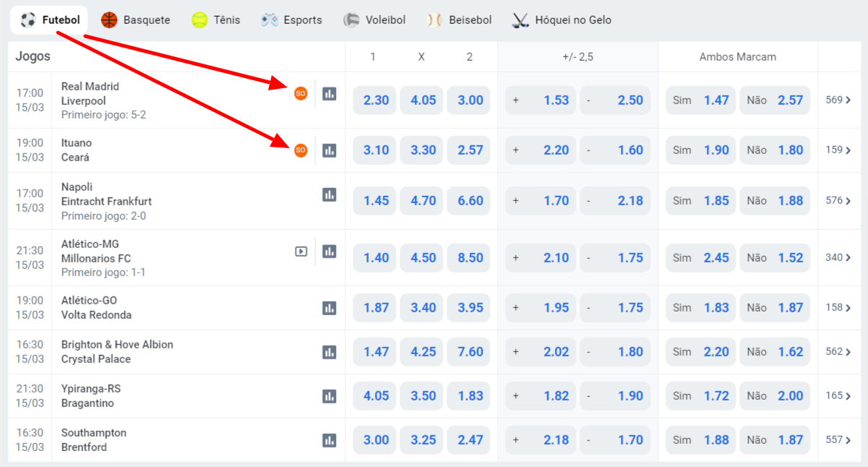The width and height of the screenshot is (868, 467).
Task: Pick Liverpool win at odds 3.00
Action: point(469,100)
